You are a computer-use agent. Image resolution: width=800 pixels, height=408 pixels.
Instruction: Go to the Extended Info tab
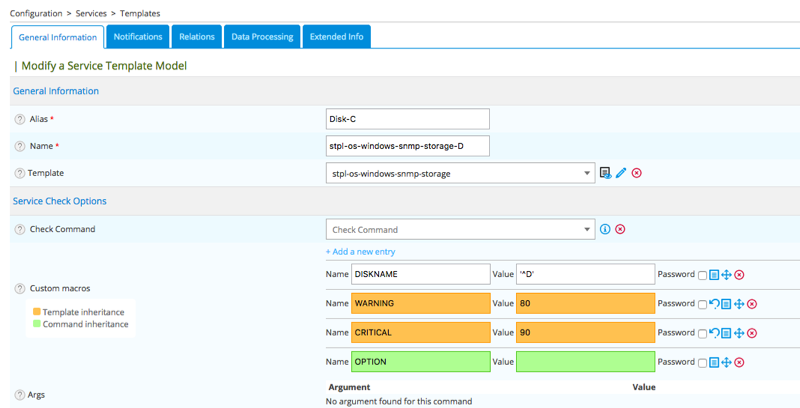click(336, 37)
